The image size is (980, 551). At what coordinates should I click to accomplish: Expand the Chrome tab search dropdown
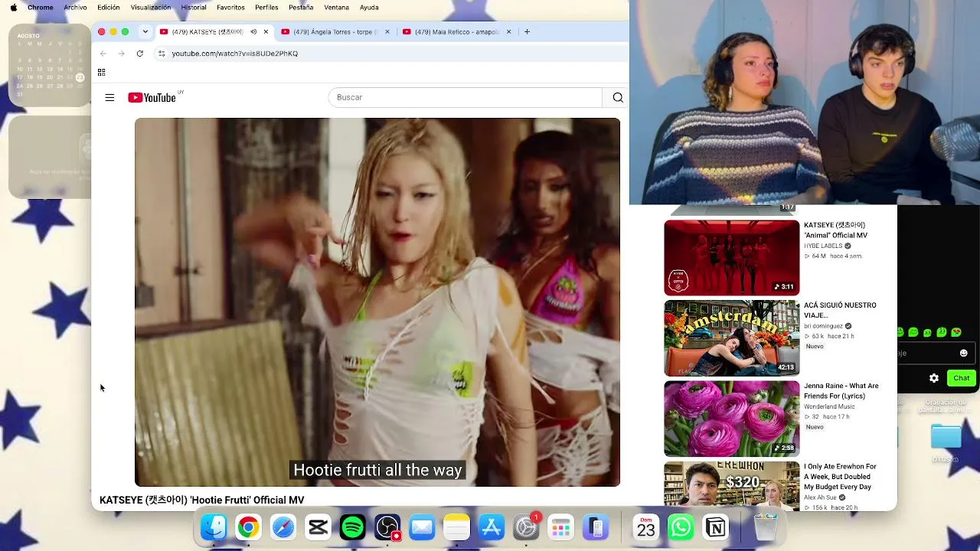[x=145, y=31]
